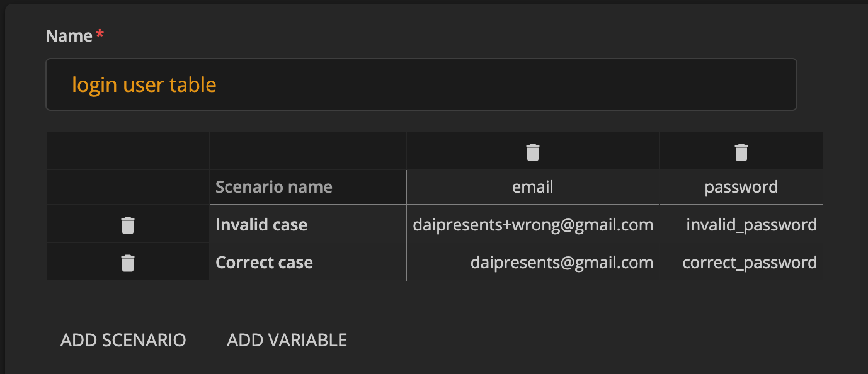Click the blank cell above Scenario name
This screenshot has width=868, height=374.
[x=307, y=151]
